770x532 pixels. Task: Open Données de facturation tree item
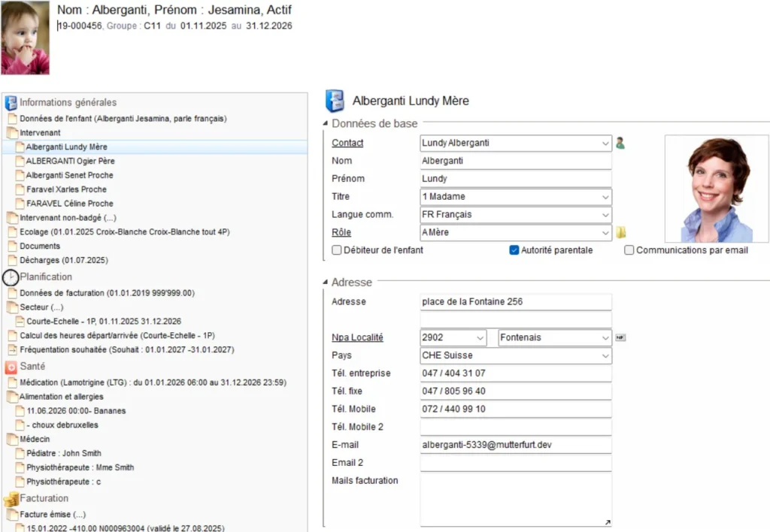click(107, 293)
